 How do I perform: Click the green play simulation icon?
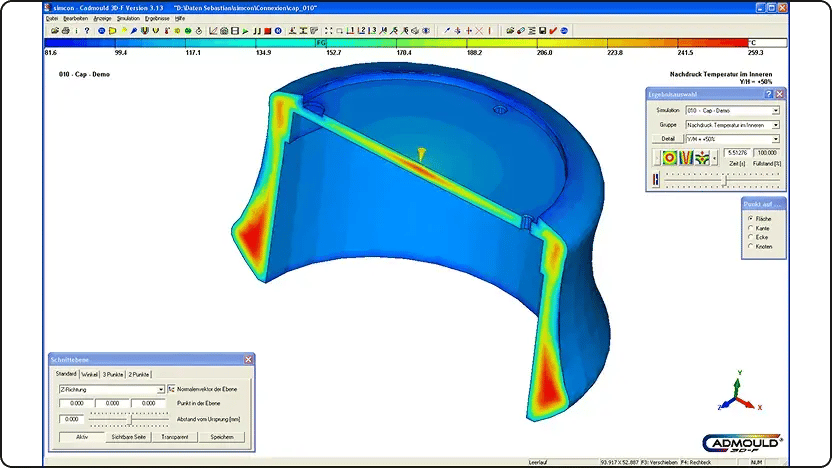pos(246,31)
